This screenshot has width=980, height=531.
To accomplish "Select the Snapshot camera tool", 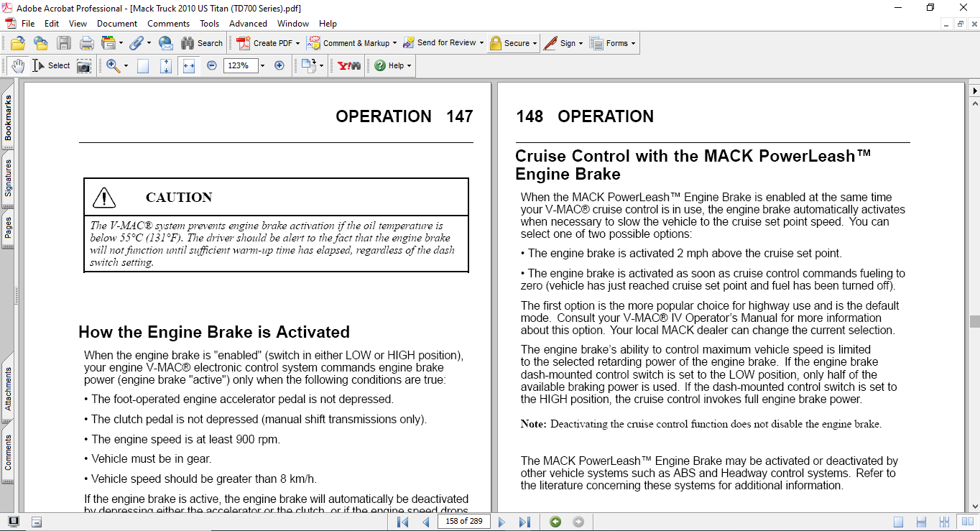I will (x=84, y=65).
